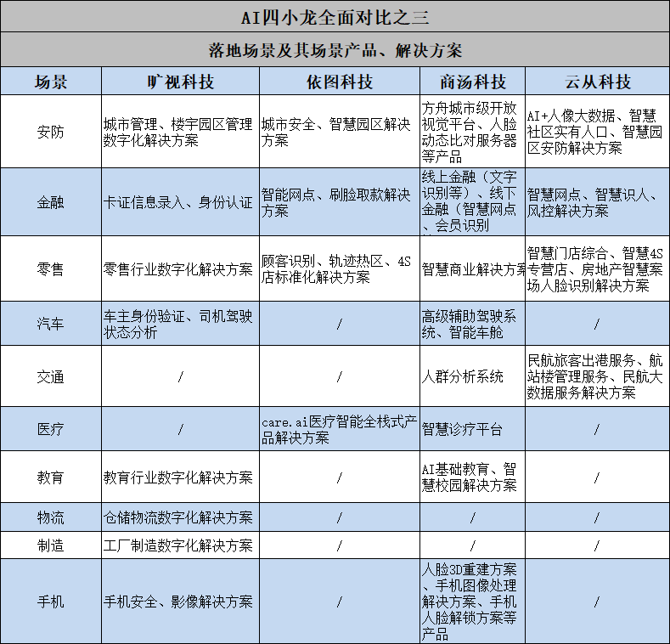Viewport: 670px width, 644px height.
Task: Click cell 车主身份验证、司机驾驶状态分析
Action: pos(180,324)
